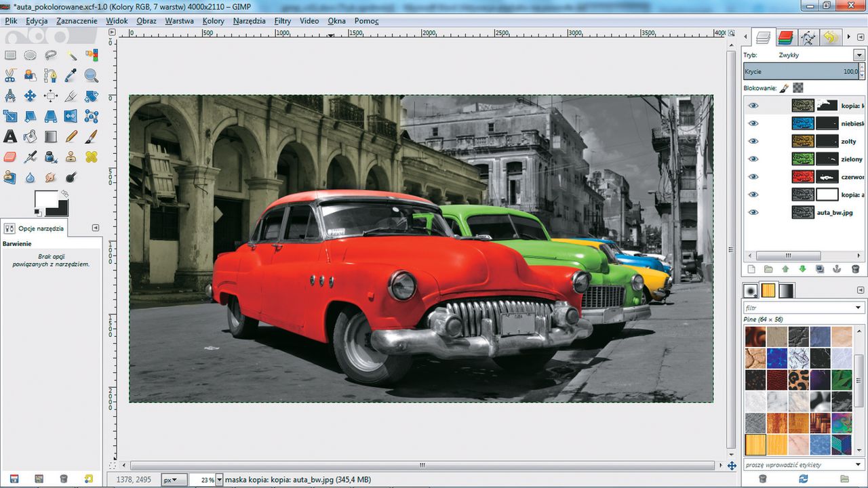Toggle visibility of niebieski layer
The width and height of the screenshot is (868, 488).
click(753, 123)
